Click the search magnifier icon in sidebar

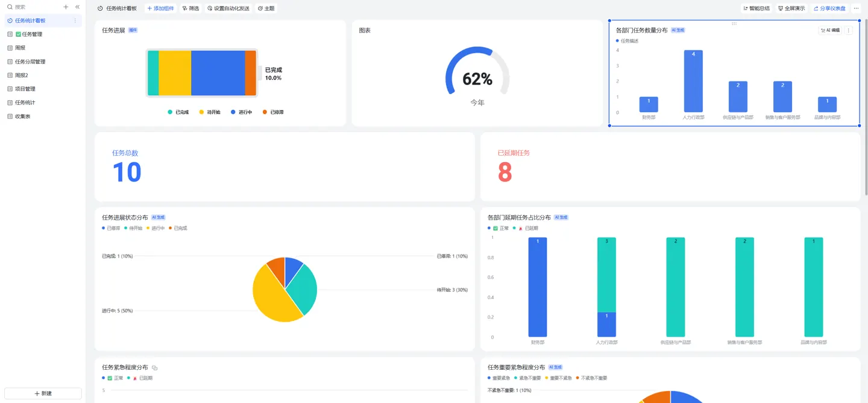tap(10, 7)
